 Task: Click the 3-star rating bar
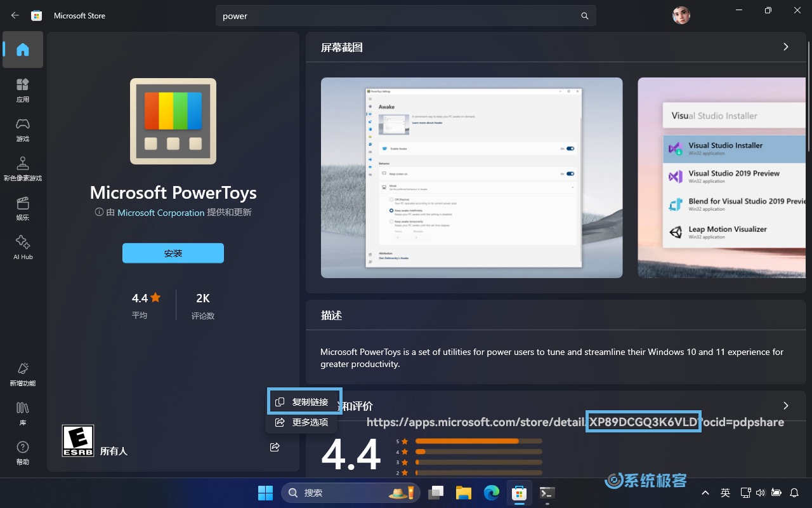click(479, 462)
